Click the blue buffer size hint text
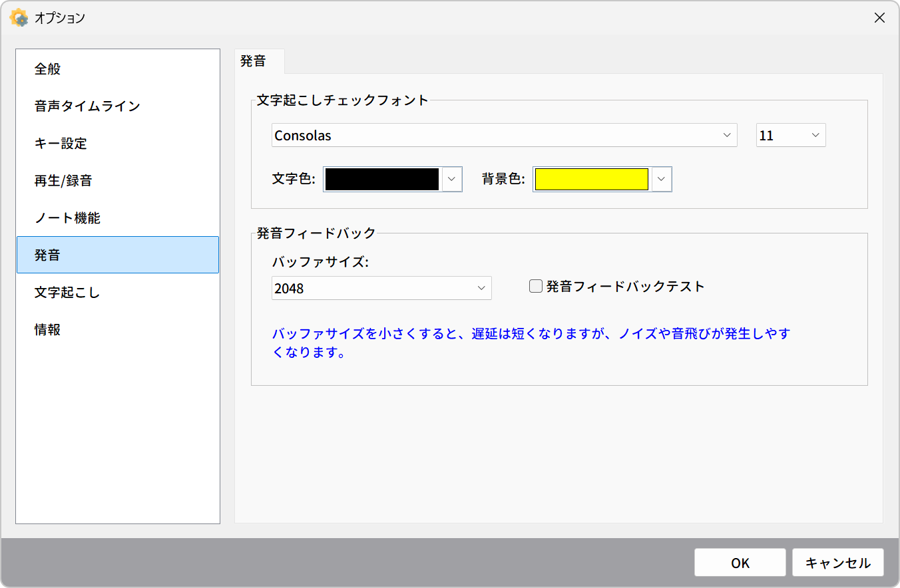 531,343
